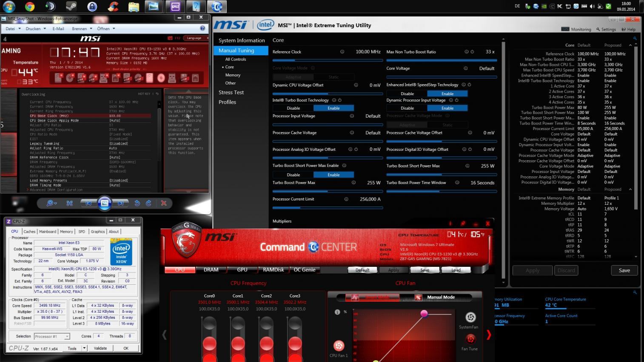
Task: Open the Drucken dropdown menu
Action: point(36,28)
